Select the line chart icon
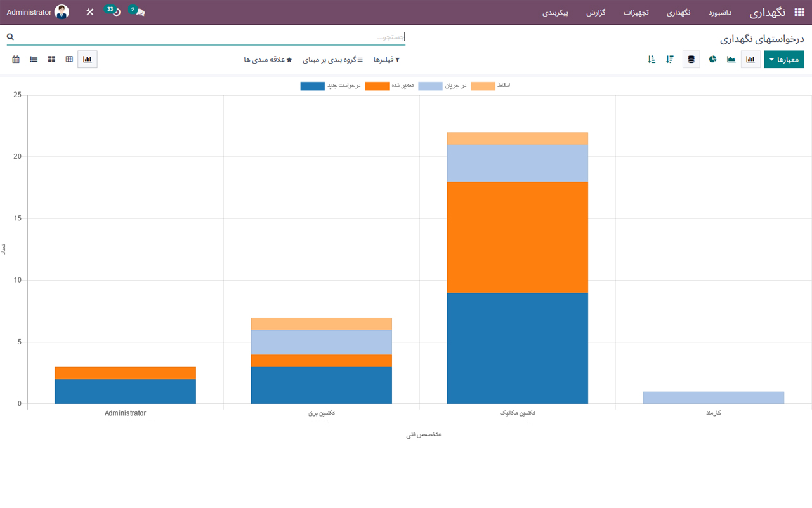812x508 pixels. (731, 59)
